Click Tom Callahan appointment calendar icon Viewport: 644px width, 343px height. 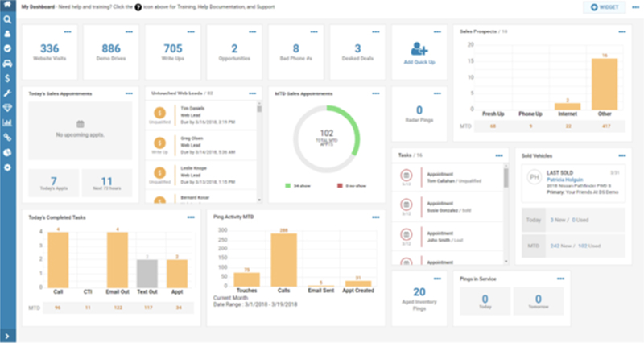(x=407, y=176)
